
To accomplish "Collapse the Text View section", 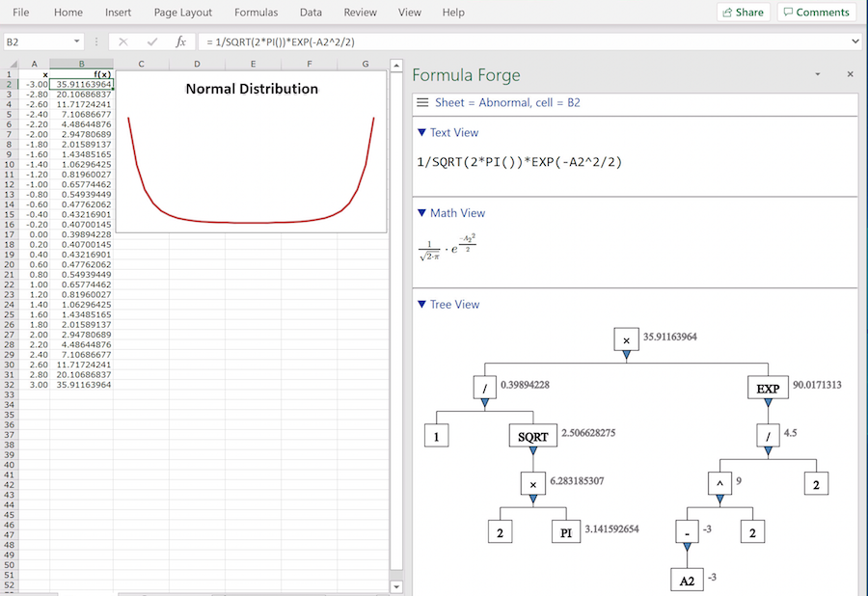I will pyautogui.click(x=421, y=132).
